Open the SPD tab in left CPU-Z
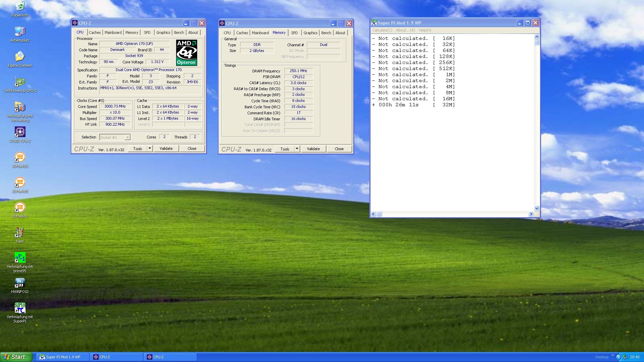 click(147, 33)
